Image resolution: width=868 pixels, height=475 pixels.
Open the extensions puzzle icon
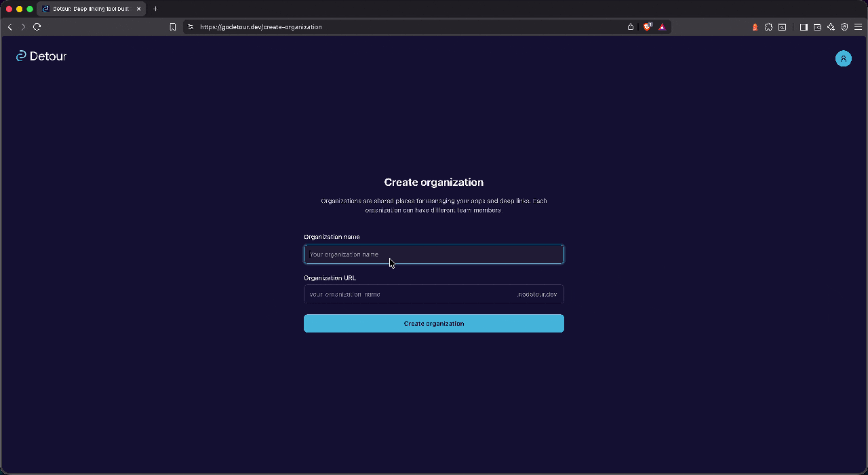click(x=768, y=26)
